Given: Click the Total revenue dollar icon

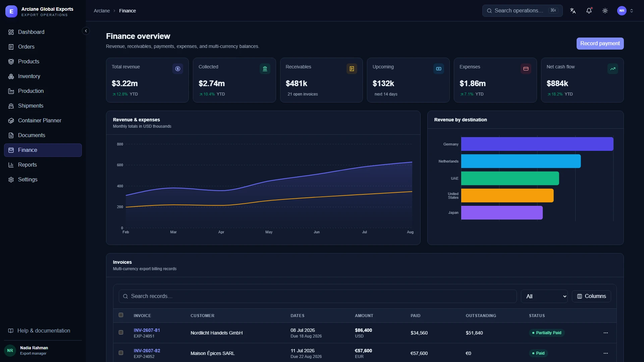Looking at the screenshot, I should (x=178, y=69).
